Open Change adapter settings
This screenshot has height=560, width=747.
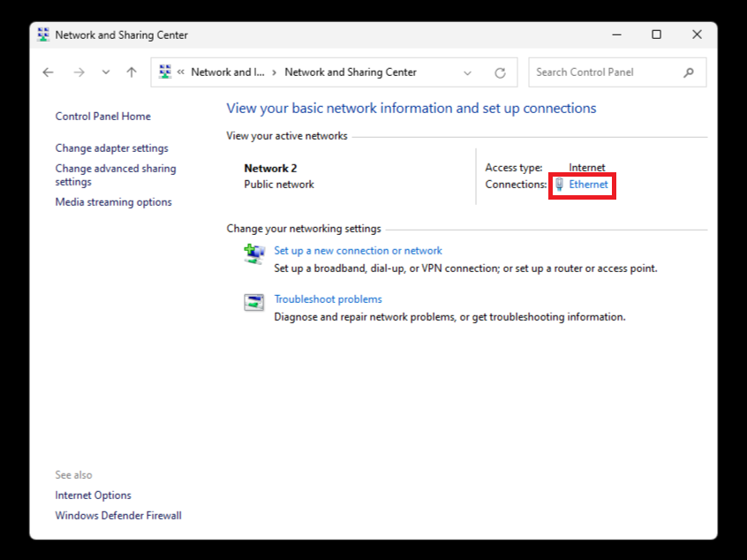(111, 148)
